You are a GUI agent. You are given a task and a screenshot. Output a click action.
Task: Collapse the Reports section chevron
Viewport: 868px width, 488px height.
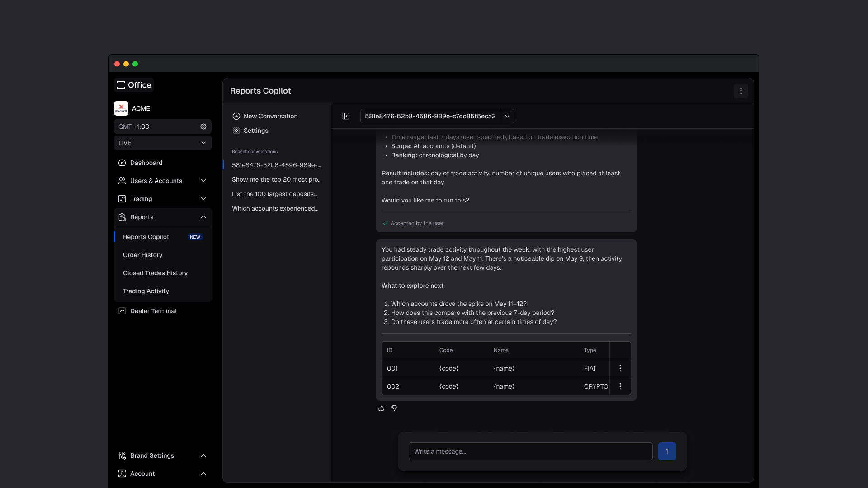click(203, 217)
